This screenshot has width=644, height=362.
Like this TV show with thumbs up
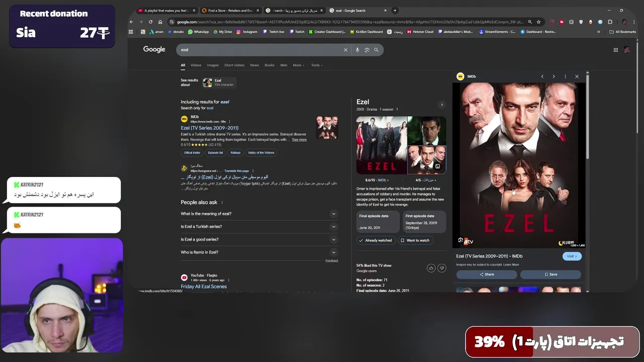pyautogui.click(x=431, y=268)
